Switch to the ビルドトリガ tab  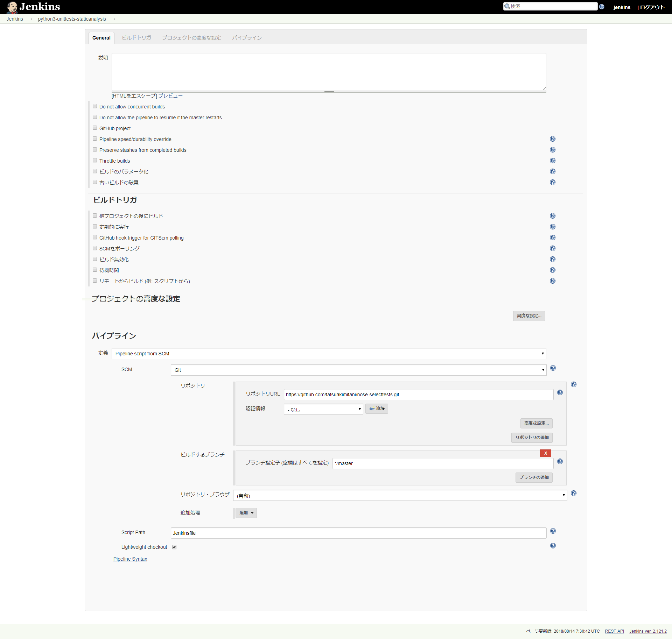(x=136, y=38)
